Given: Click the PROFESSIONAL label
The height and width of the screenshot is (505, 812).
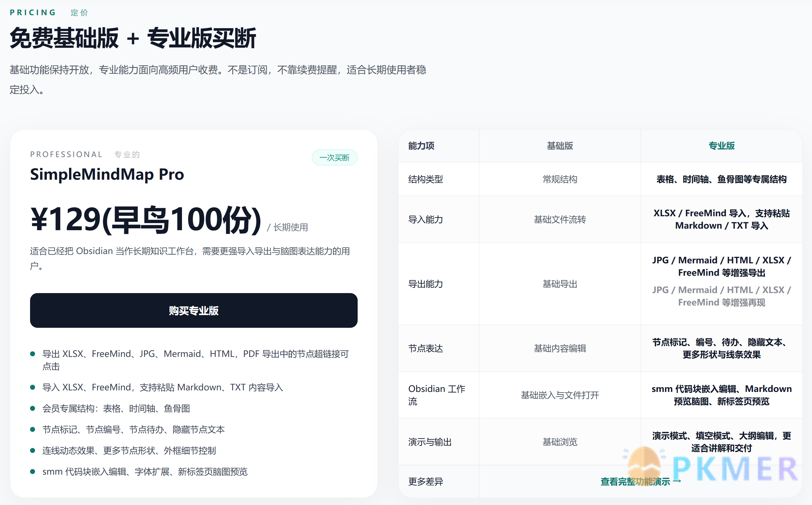Looking at the screenshot, I should pyautogui.click(x=66, y=154).
